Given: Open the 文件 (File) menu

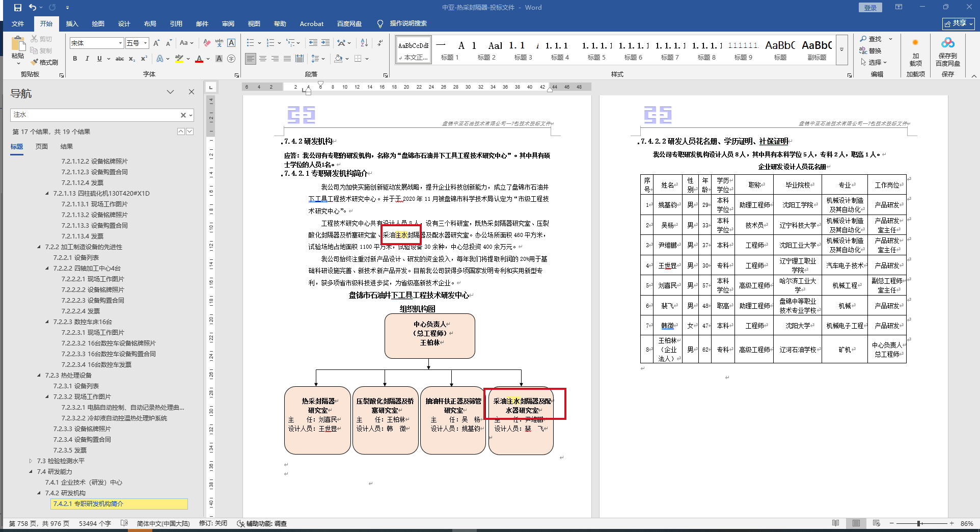Looking at the screenshot, I should pos(18,23).
